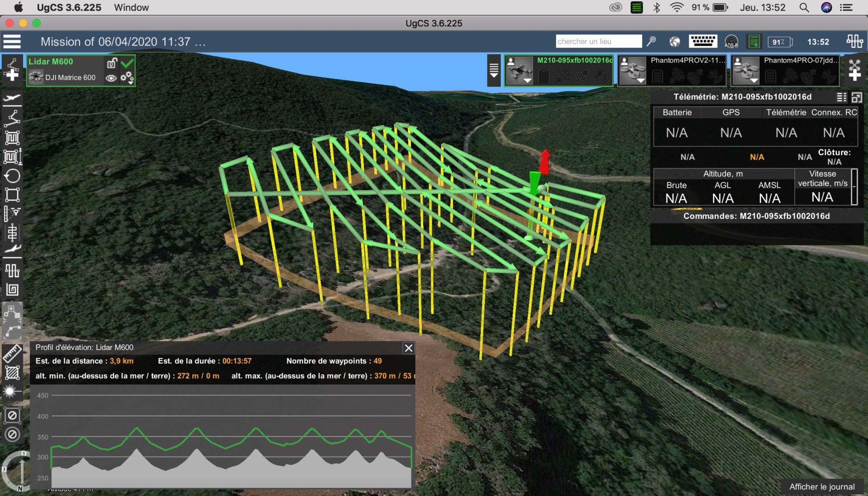Open the globe map layers icon

point(674,42)
